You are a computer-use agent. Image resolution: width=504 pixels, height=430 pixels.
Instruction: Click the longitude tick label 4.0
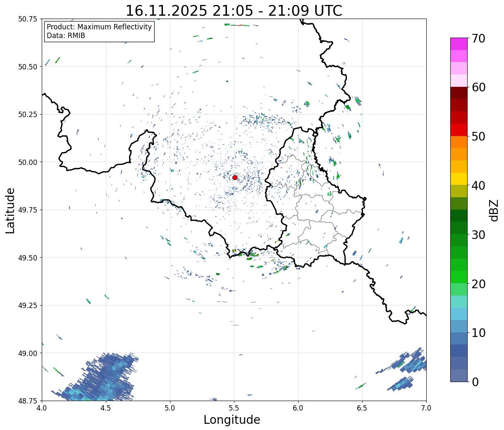tap(42, 408)
